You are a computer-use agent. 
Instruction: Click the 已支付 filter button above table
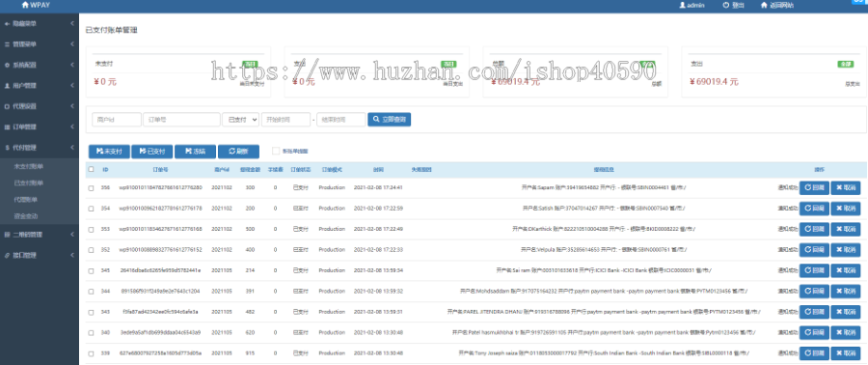[151, 152]
